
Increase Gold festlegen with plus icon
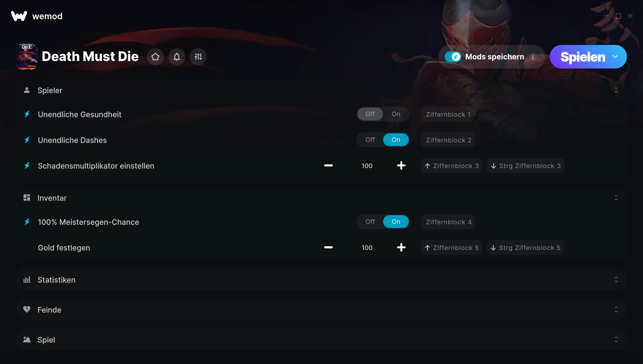coord(401,248)
